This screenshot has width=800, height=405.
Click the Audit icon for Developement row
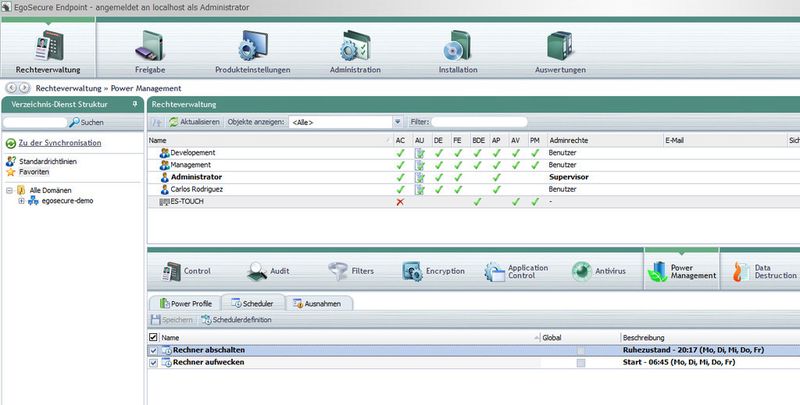pyautogui.click(x=419, y=153)
